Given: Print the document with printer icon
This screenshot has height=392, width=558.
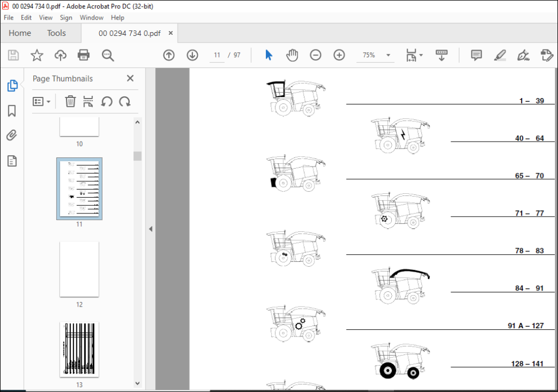Looking at the screenshot, I should [83, 55].
